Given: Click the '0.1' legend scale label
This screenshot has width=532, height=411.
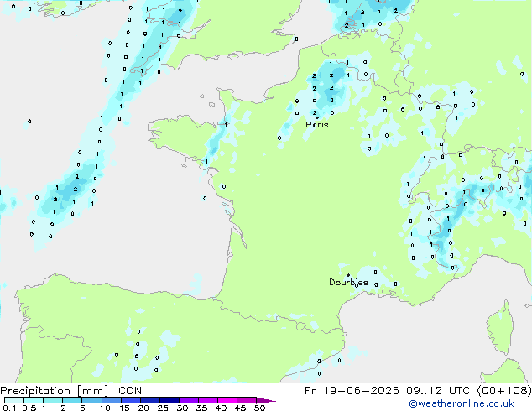Looking at the screenshot, I should click(x=9, y=408).
